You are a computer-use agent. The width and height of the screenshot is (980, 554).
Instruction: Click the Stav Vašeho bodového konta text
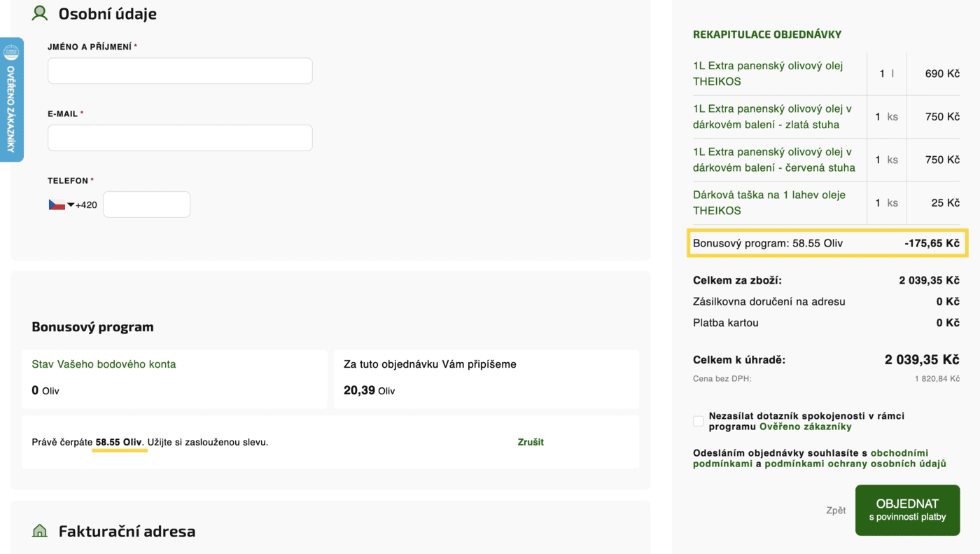coord(104,364)
